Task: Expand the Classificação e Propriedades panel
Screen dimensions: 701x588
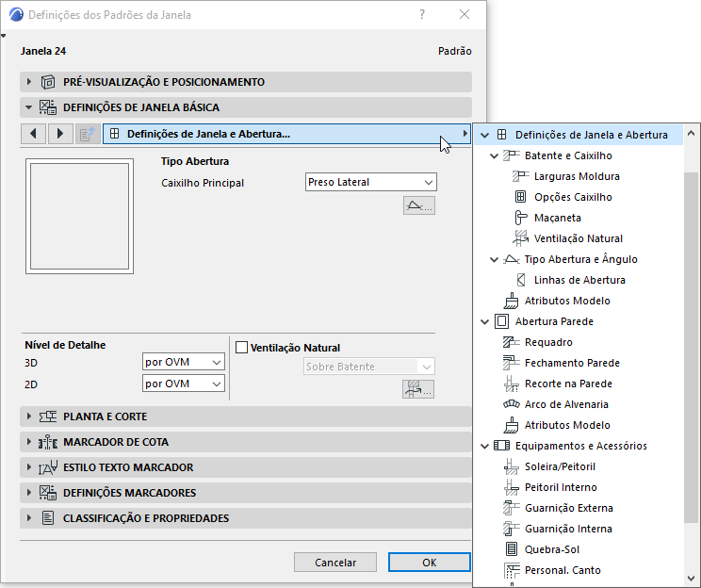Action: pos(29,518)
